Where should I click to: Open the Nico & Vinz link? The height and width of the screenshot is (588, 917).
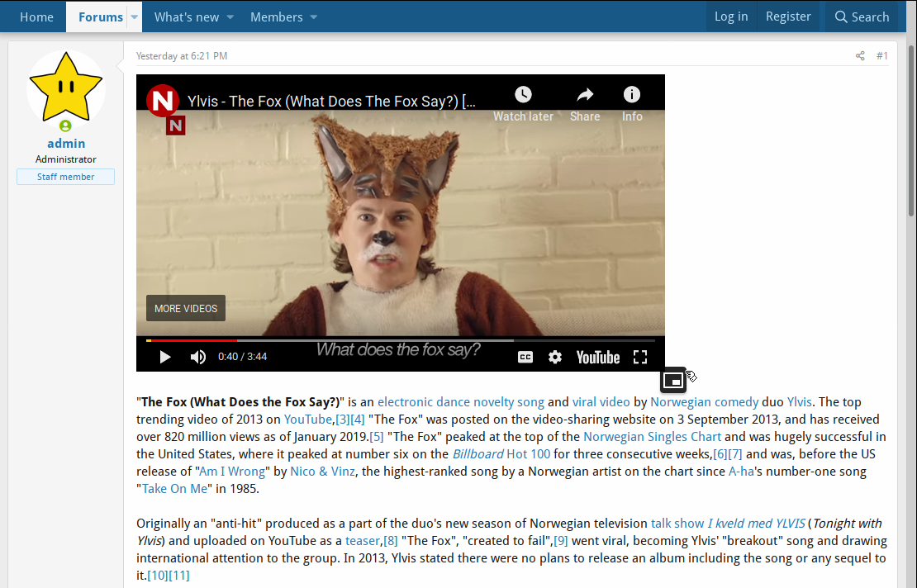click(322, 472)
